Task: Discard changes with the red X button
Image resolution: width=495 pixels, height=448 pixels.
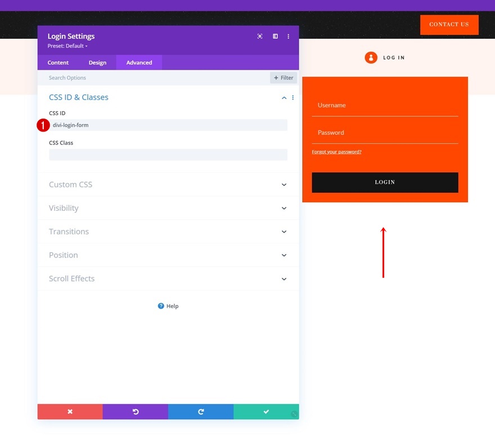Action: (70, 411)
